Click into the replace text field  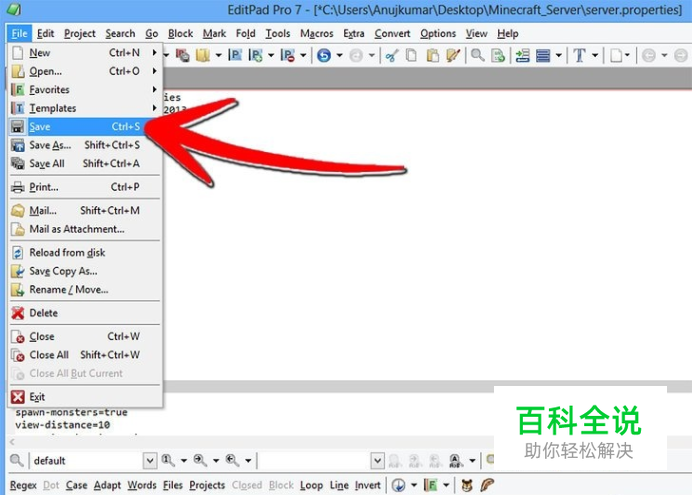pyautogui.click(x=314, y=461)
